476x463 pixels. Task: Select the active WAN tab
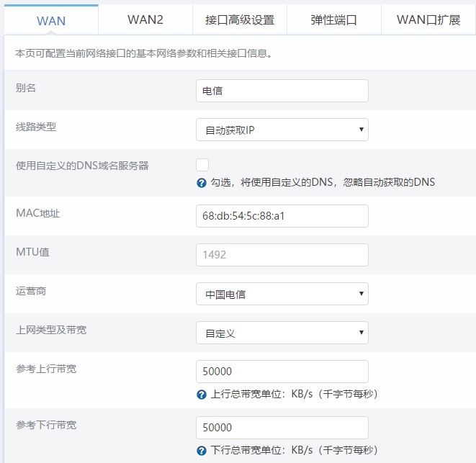[50, 20]
